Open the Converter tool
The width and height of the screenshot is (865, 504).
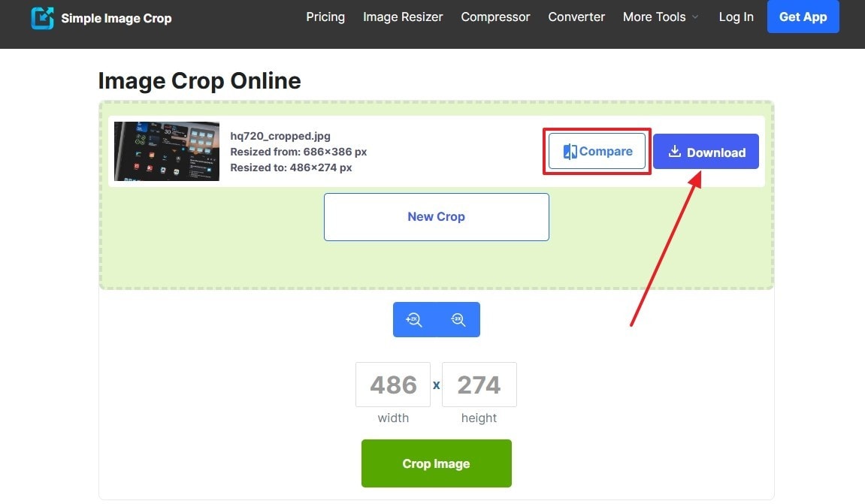(576, 17)
